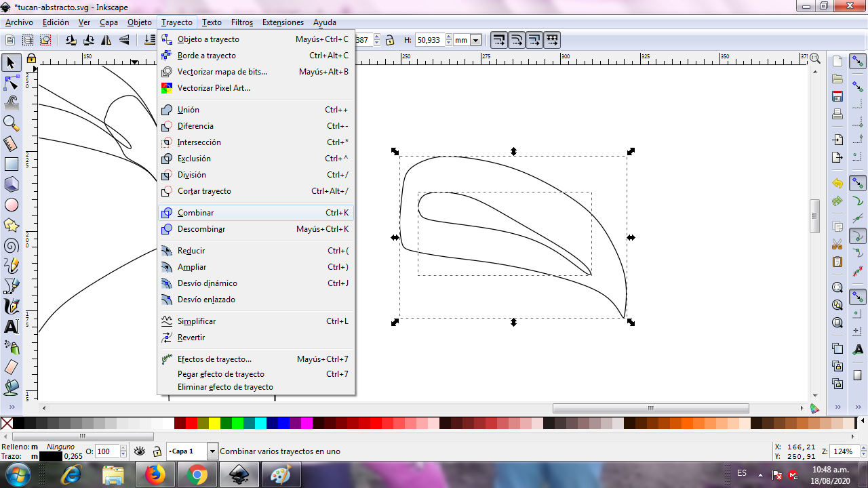Choose Simplificar menu entry
This screenshot has height=488, width=868.
pyautogui.click(x=256, y=321)
